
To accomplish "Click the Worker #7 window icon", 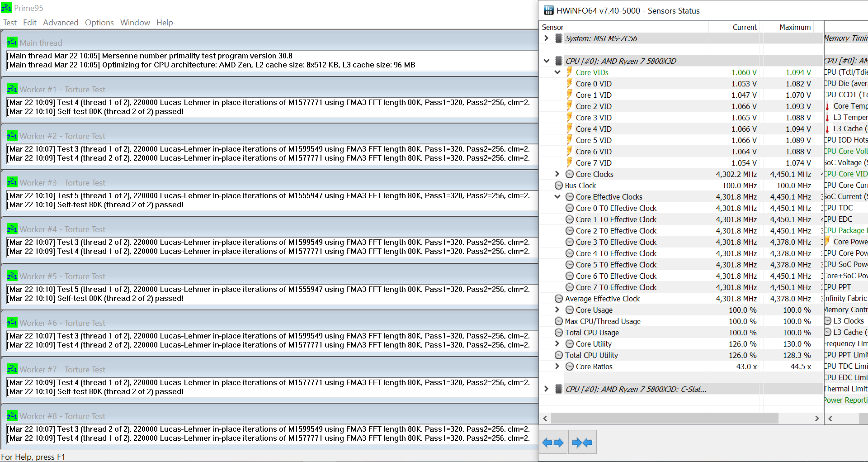I will tap(12, 369).
